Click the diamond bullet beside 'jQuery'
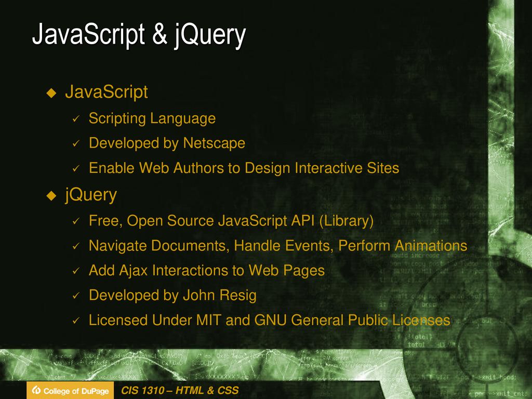532x399 pixels. click(51, 195)
